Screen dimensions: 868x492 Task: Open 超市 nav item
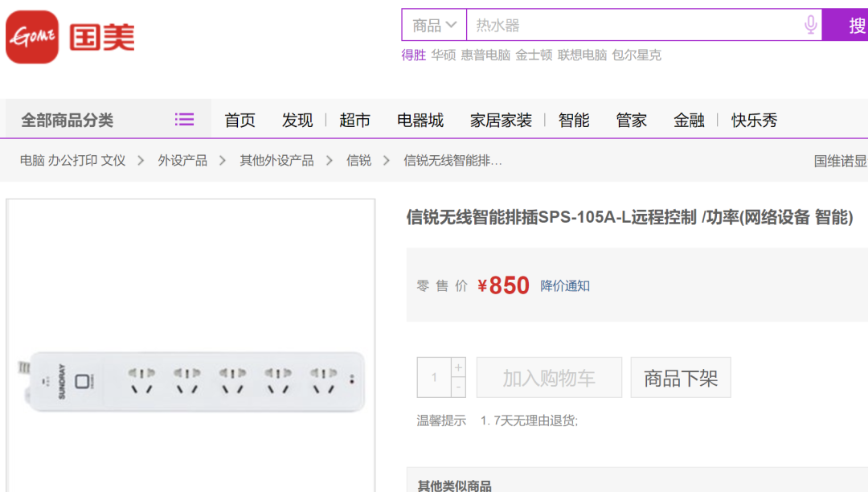[355, 120]
